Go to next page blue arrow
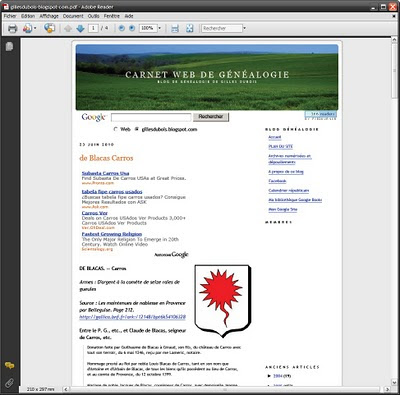This screenshot has height=395, width=400. click(80, 29)
